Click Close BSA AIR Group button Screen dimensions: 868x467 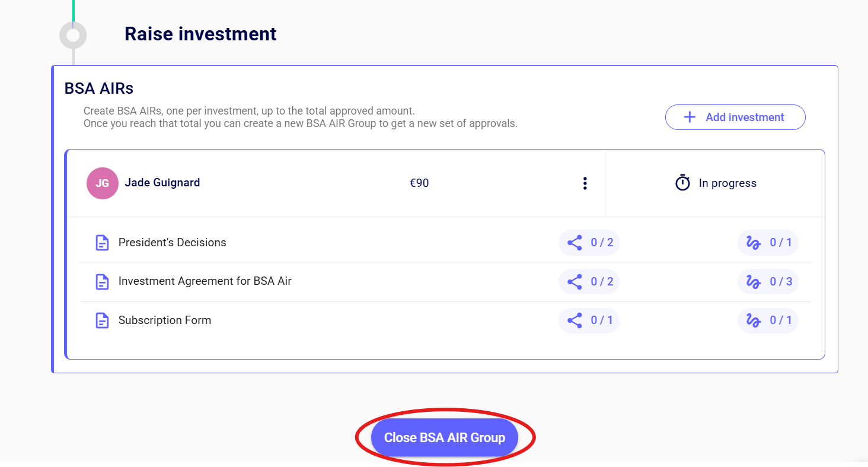[x=445, y=438]
